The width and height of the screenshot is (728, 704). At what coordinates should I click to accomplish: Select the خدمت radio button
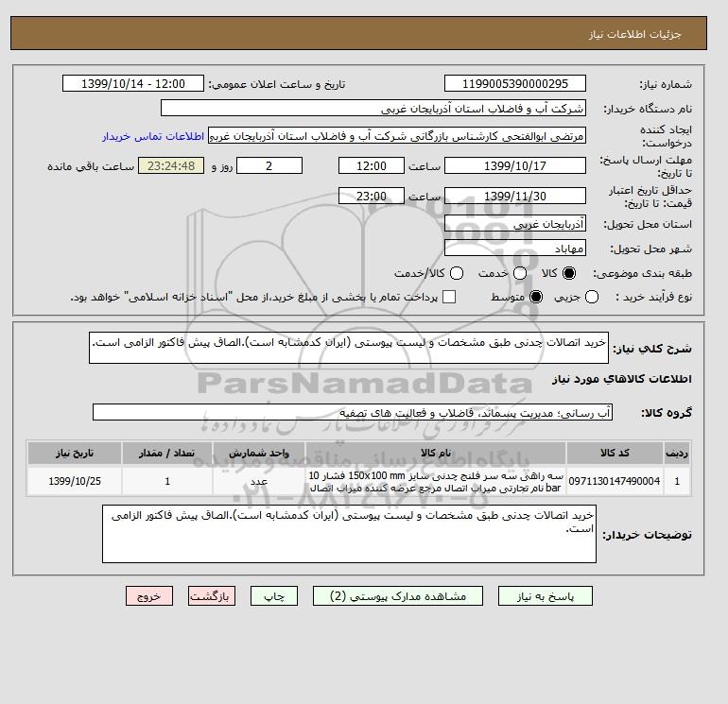[520, 273]
